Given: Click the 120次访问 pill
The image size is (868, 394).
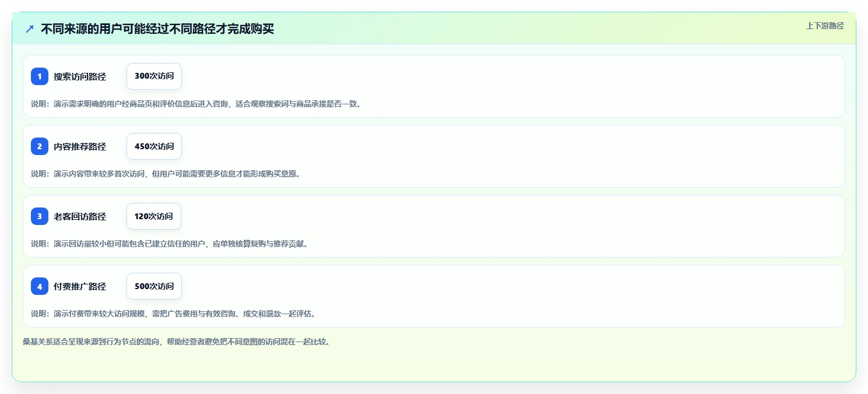Looking at the screenshot, I should 154,216.
